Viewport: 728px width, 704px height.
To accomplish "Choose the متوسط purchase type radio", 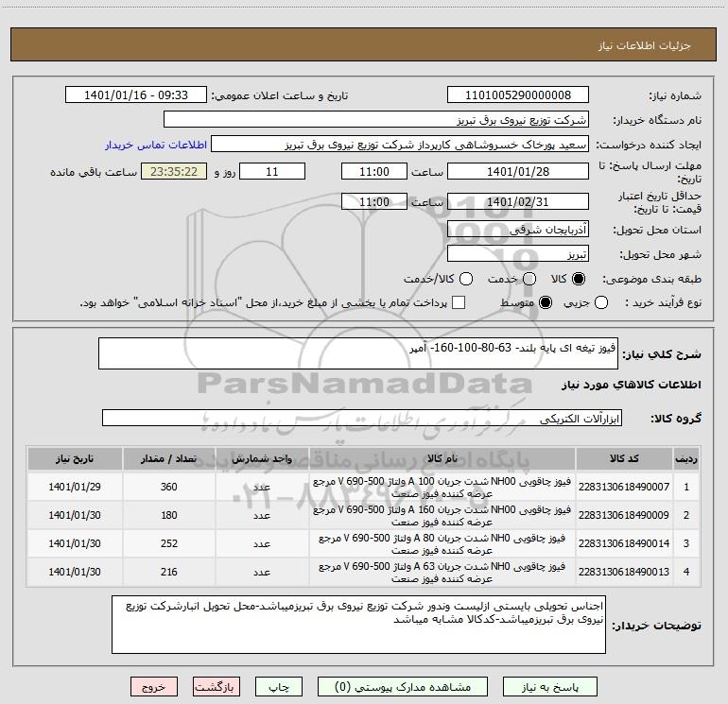I will [546, 302].
